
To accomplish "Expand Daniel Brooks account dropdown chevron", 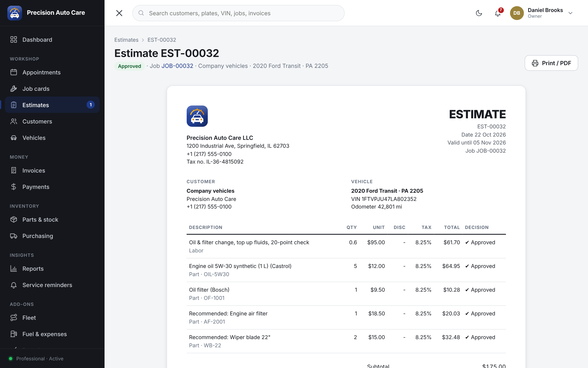I will pos(571,13).
